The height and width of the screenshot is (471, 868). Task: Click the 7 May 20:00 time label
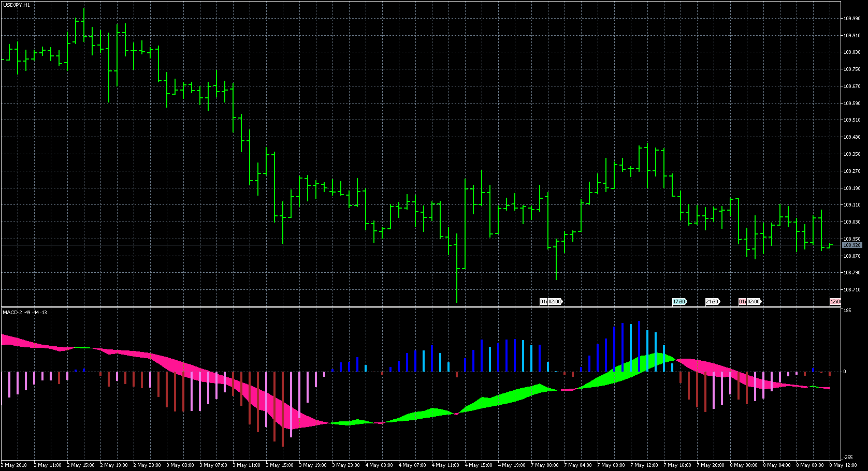coord(711,465)
